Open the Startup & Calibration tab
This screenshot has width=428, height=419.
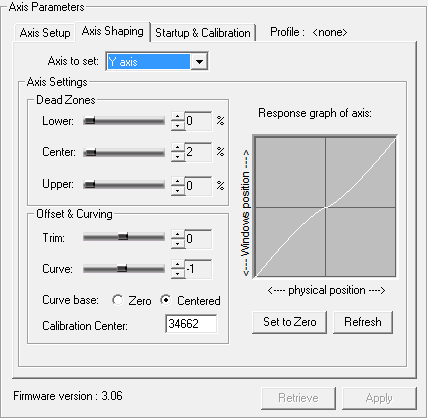click(203, 33)
